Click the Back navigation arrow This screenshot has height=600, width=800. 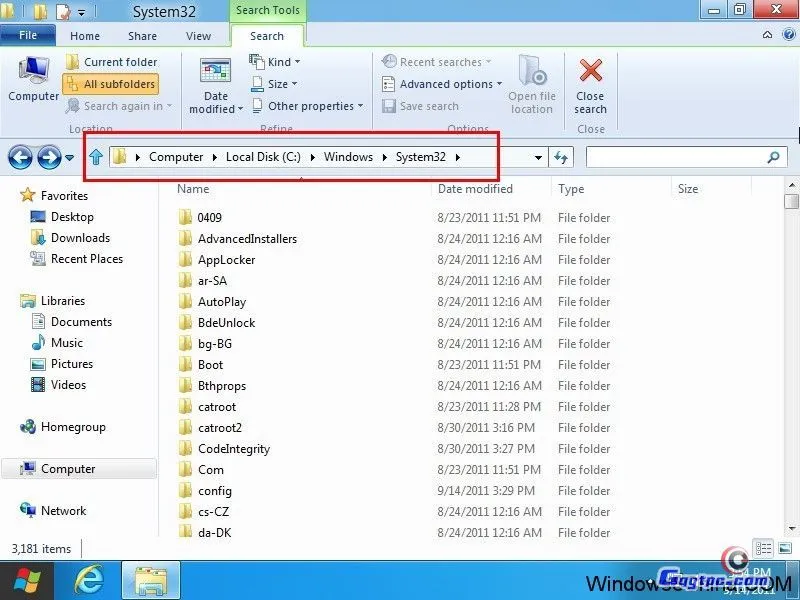tap(20, 157)
